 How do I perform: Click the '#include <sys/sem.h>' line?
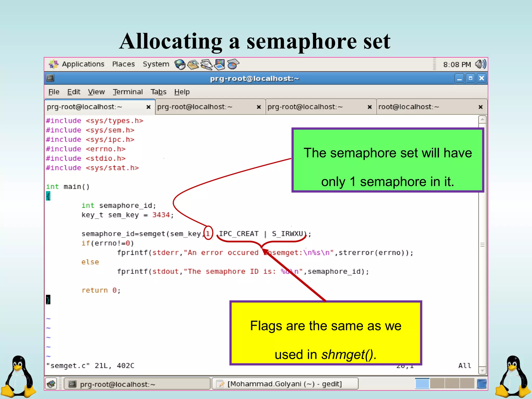pyautogui.click(x=90, y=130)
